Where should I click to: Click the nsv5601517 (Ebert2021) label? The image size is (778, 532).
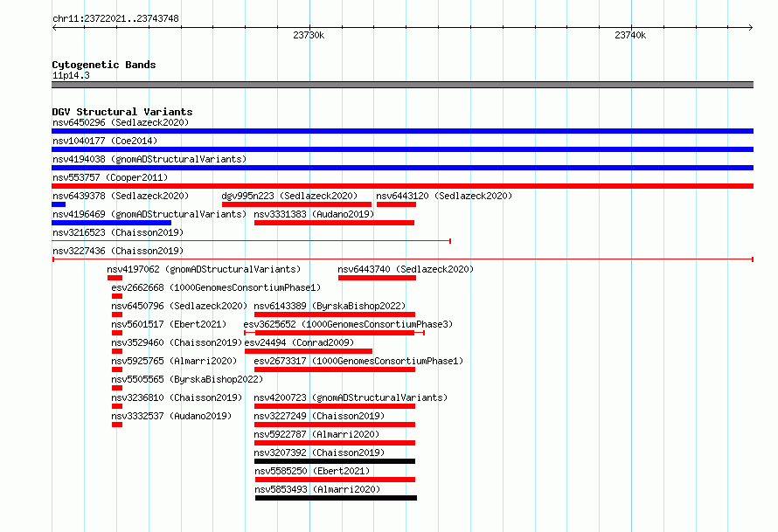point(169,324)
